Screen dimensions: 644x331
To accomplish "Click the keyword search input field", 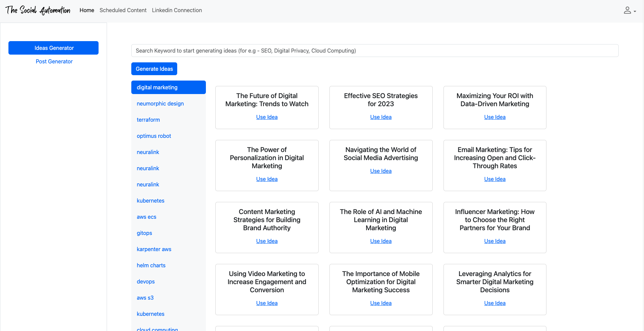I will [x=375, y=51].
